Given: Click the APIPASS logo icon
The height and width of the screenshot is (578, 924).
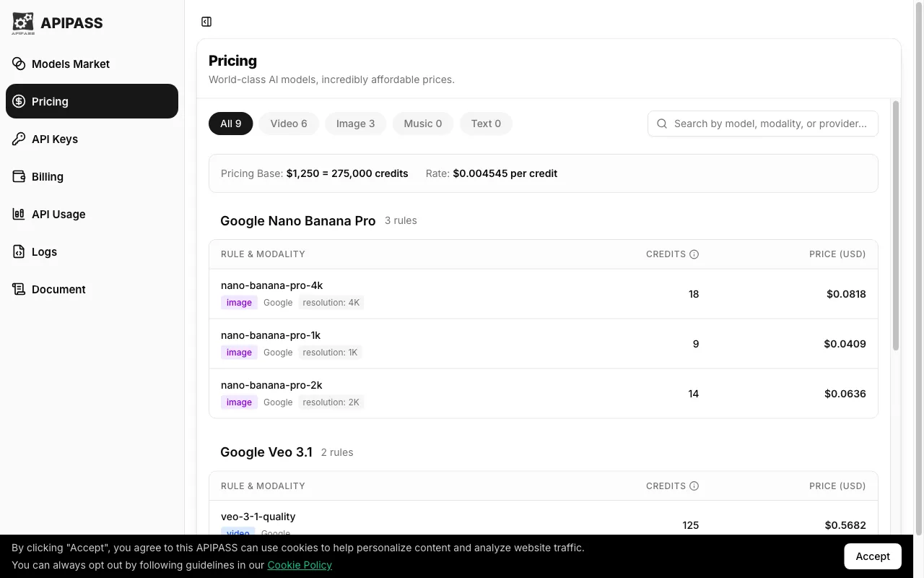Looking at the screenshot, I should pyautogui.click(x=23, y=23).
